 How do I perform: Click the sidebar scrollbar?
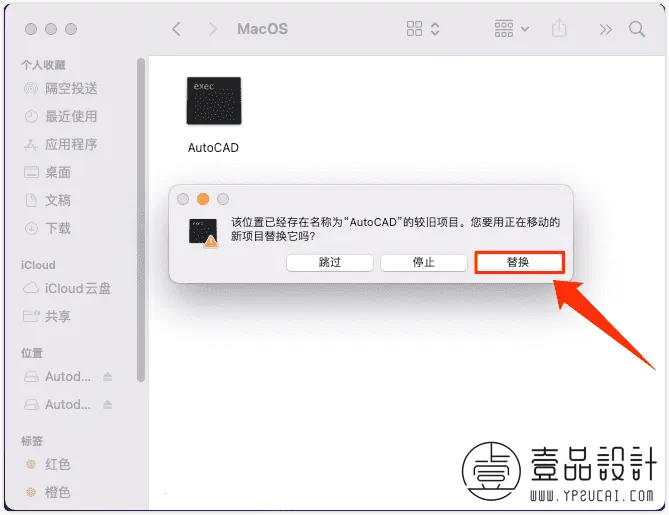[x=141, y=220]
